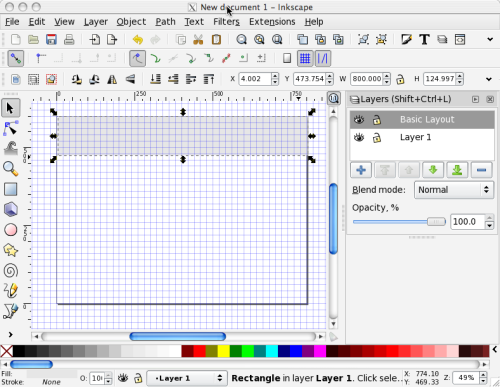This screenshot has height=387, width=500.
Task: Select the Selector arrow tool
Action: [10, 108]
